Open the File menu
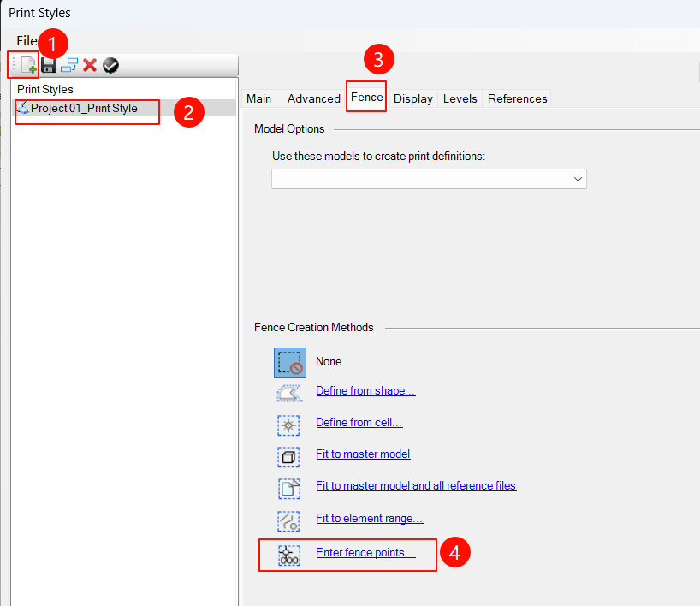The height and width of the screenshot is (606, 700). pyautogui.click(x=27, y=40)
